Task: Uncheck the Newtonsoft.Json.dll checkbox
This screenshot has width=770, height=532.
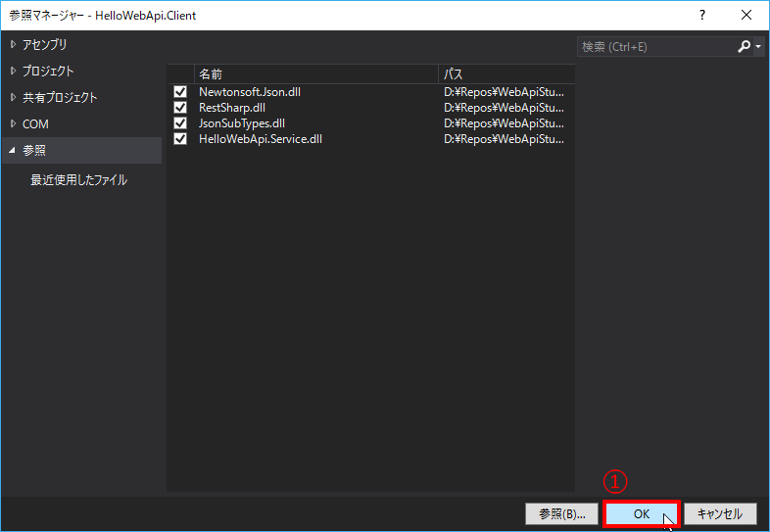Action: (x=180, y=92)
